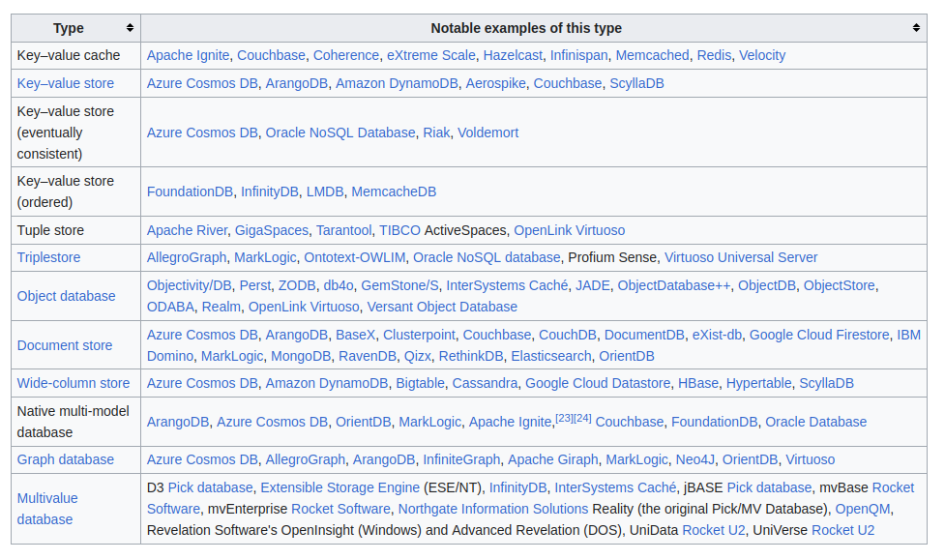
Task: Click the Object database link
Action: point(66,296)
